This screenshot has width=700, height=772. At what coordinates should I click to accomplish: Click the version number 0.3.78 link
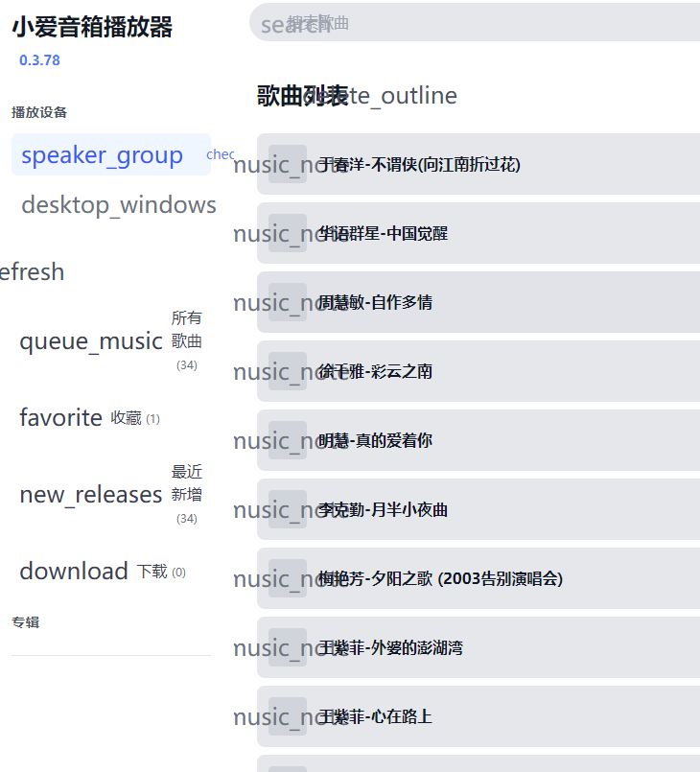pos(39,59)
